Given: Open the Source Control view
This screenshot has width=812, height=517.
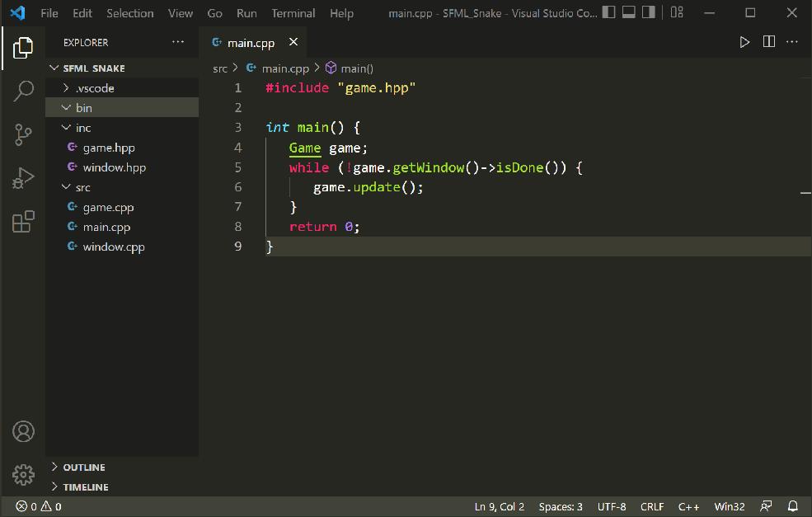Looking at the screenshot, I should point(24,134).
